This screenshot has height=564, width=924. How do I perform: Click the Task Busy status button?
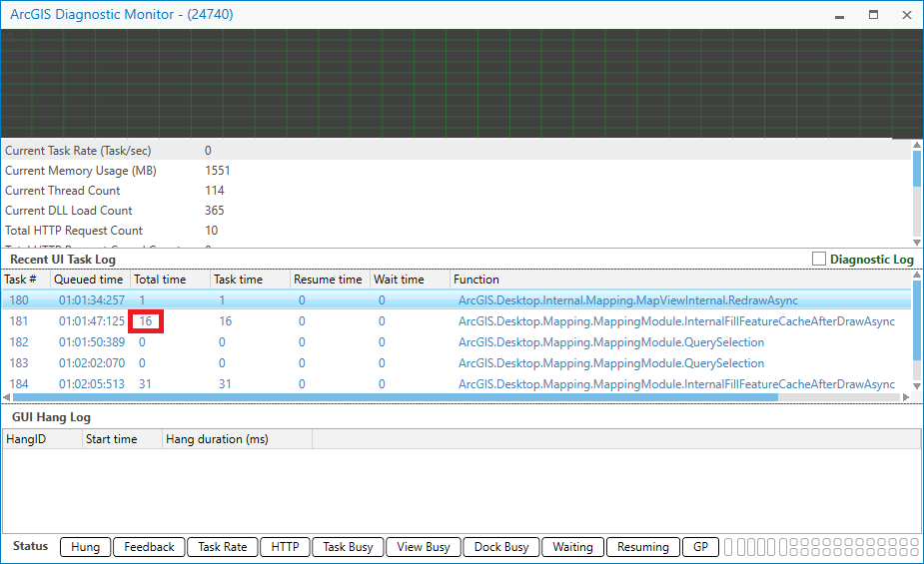tap(348, 547)
